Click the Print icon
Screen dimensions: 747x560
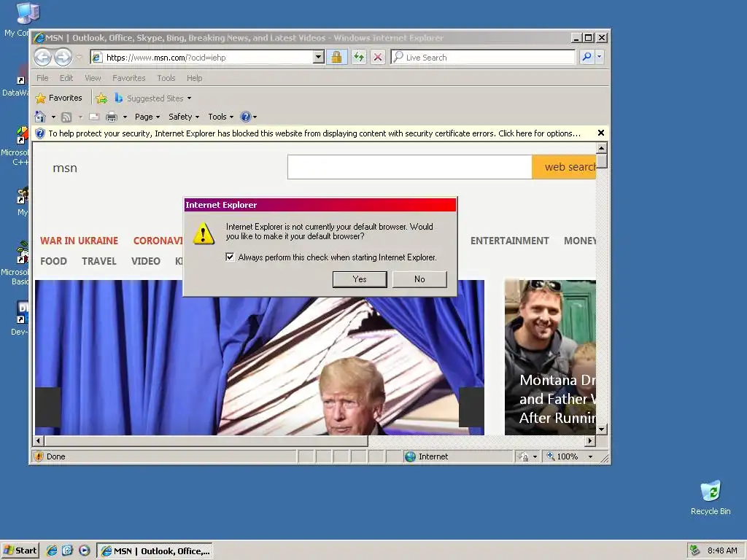coord(112,117)
